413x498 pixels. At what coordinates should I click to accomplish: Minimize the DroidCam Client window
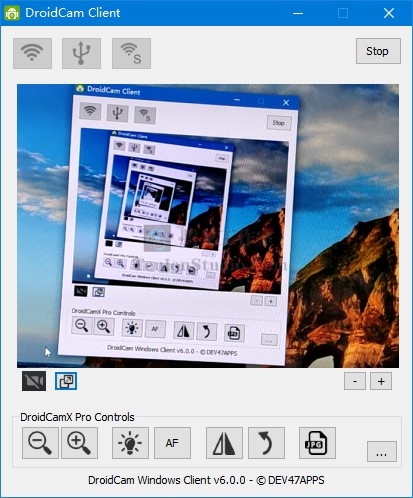pyautogui.click(x=298, y=13)
